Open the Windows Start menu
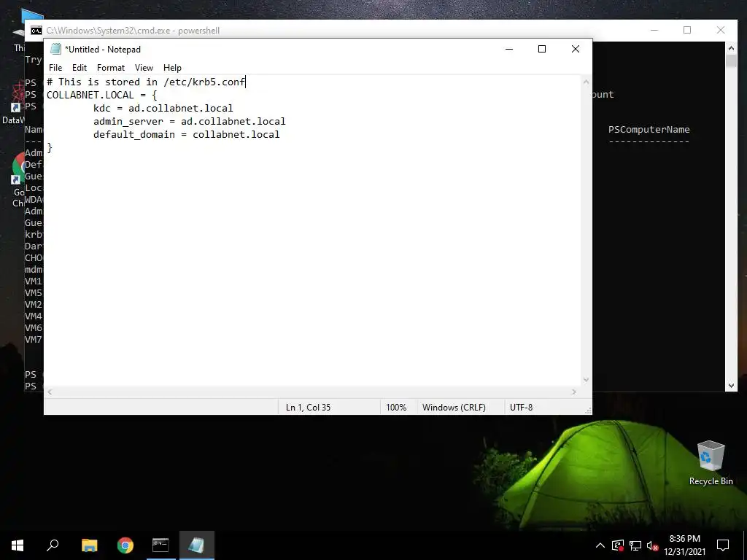This screenshot has width=747, height=560. pos(18,545)
